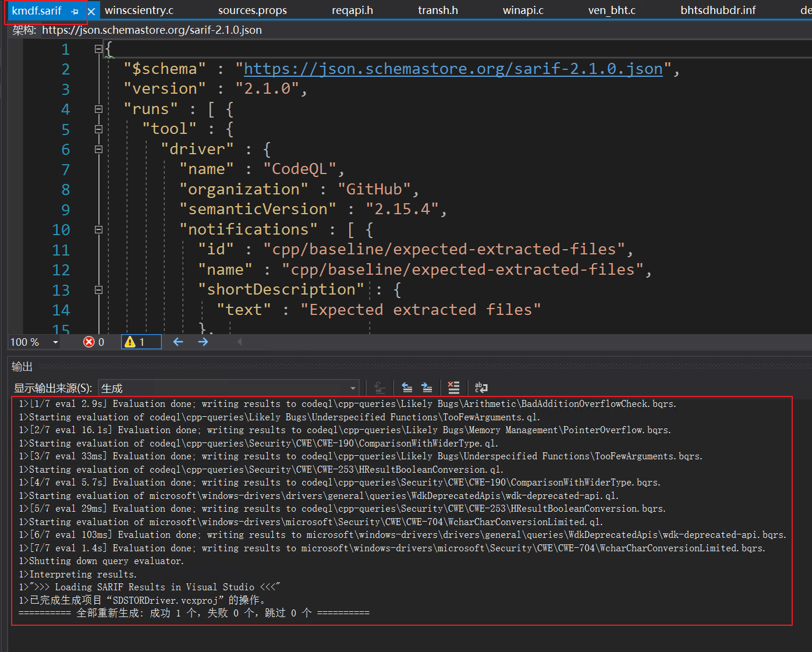Click the schema URL field at top

pyautogui.click(x=152, y=30)
